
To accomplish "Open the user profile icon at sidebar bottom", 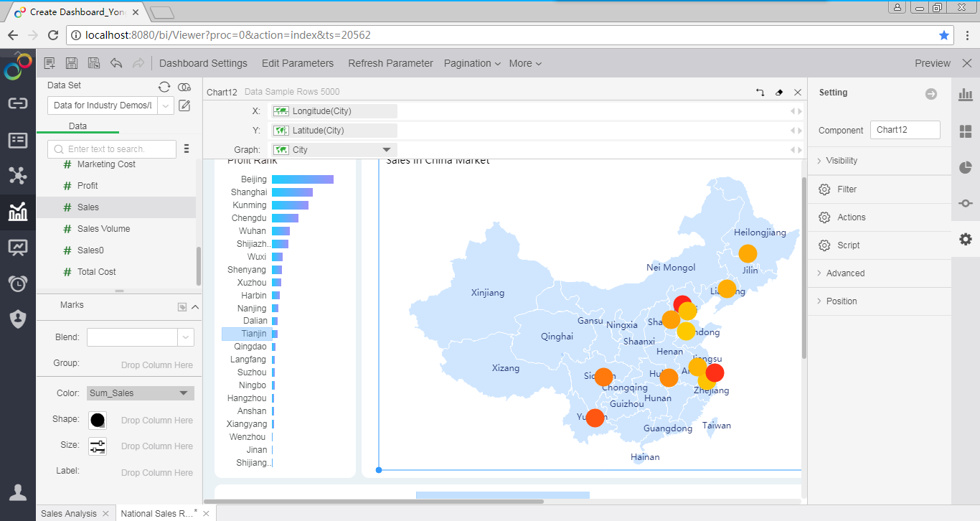I will 18,492.
